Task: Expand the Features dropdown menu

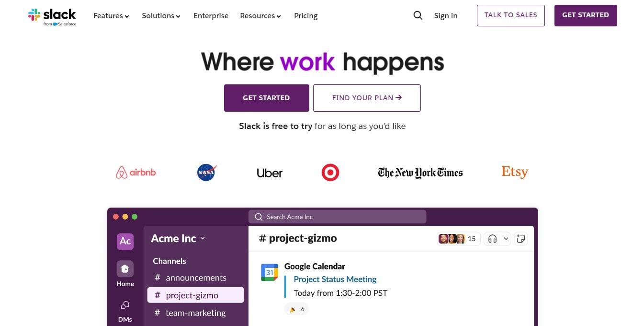Action: [111, 16]
